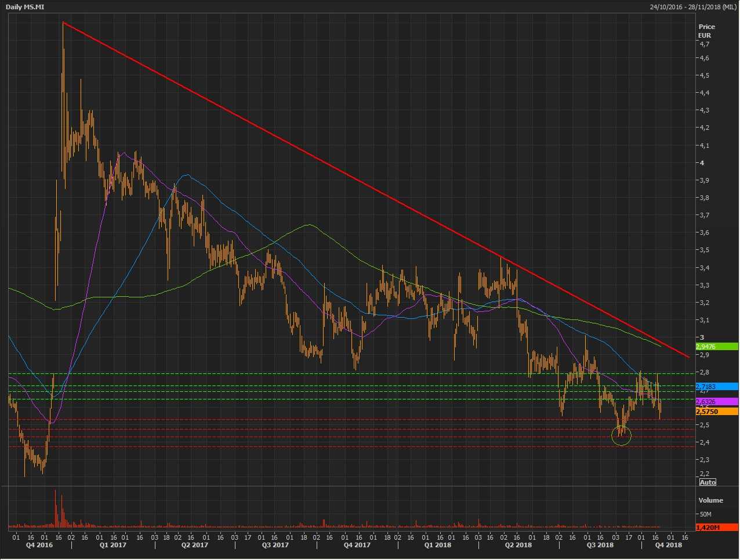Click Q3 2018 on the time axis
The image size is (740, 560).
(x=600, y=545)
